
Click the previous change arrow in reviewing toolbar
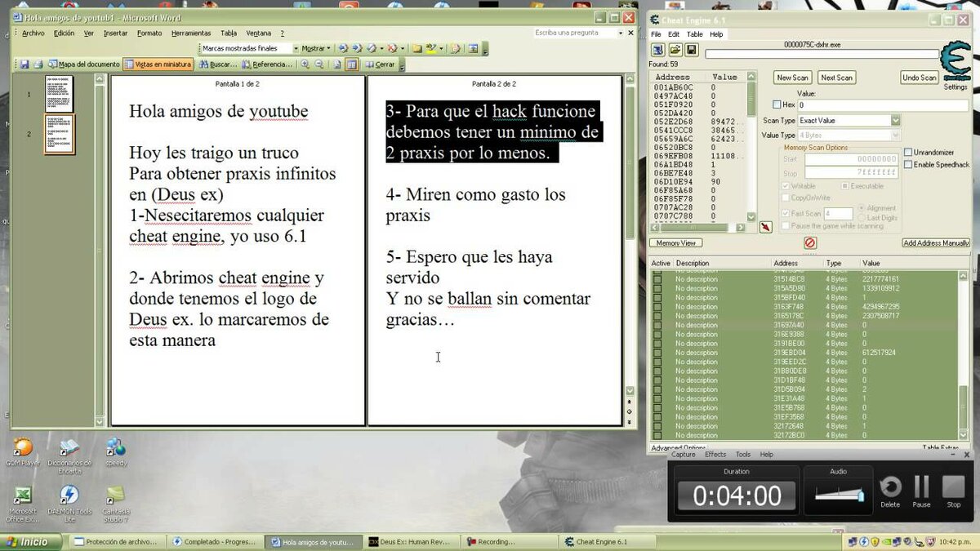[343, 48]
